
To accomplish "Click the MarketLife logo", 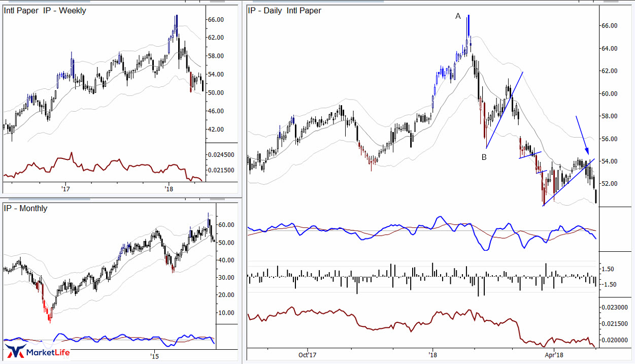I will click(x=38, y=352).
